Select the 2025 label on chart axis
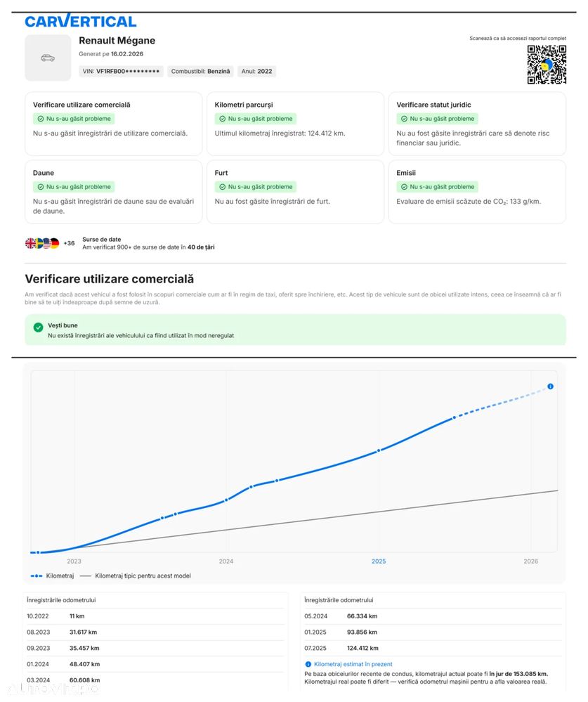This screenshot has width=588, height=702. tap(379, 561)
